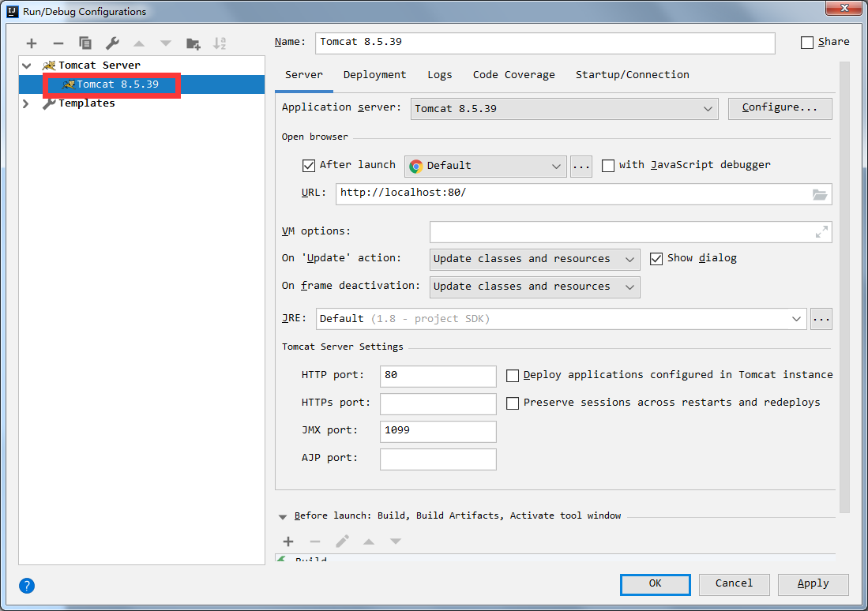Expand the Templates tree node
The height and width of the screenshot is (611, 868).
point(25,103)
